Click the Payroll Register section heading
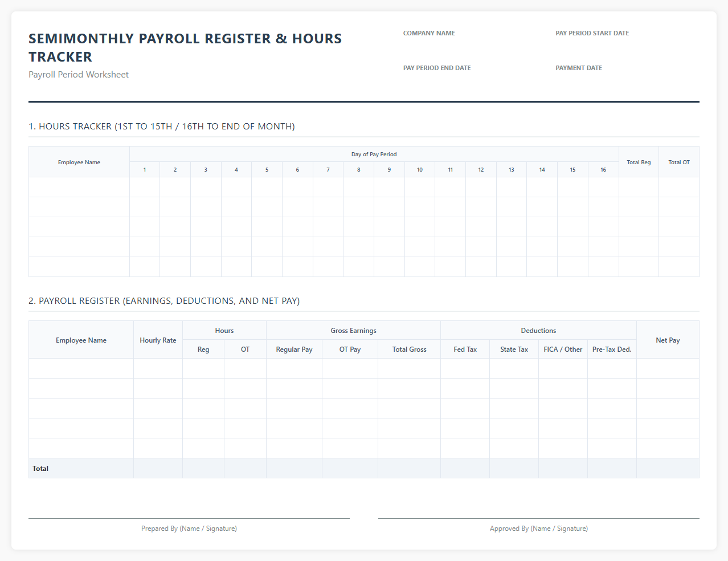The width and height of the screenshot is (728, 561). pyautogui.click(x=164, y=301)
